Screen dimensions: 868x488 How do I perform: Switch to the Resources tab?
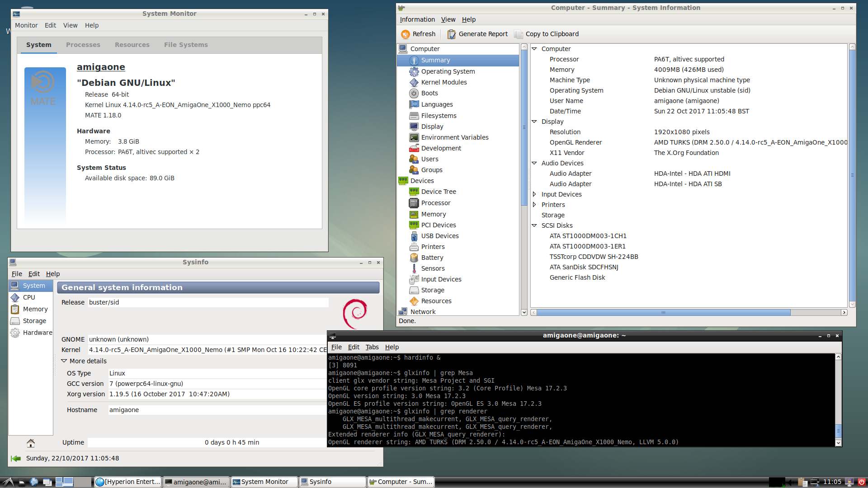(x=132, y=45)
